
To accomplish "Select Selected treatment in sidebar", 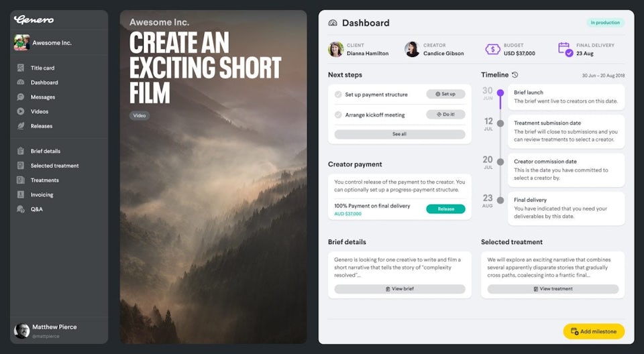I will pyautogui.click(x=54, y=166).
